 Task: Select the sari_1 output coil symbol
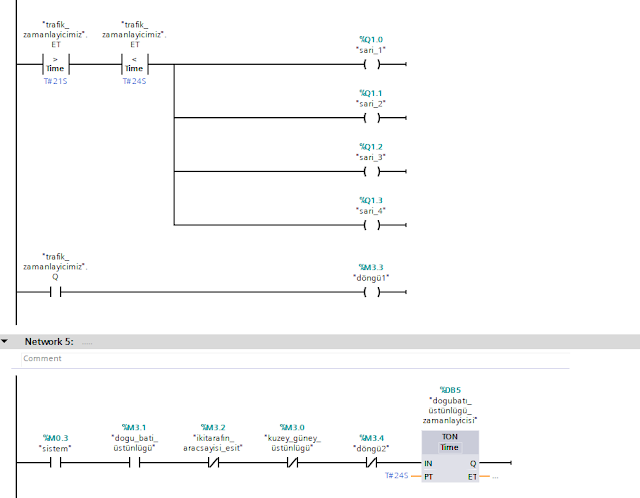click(371, 64)
